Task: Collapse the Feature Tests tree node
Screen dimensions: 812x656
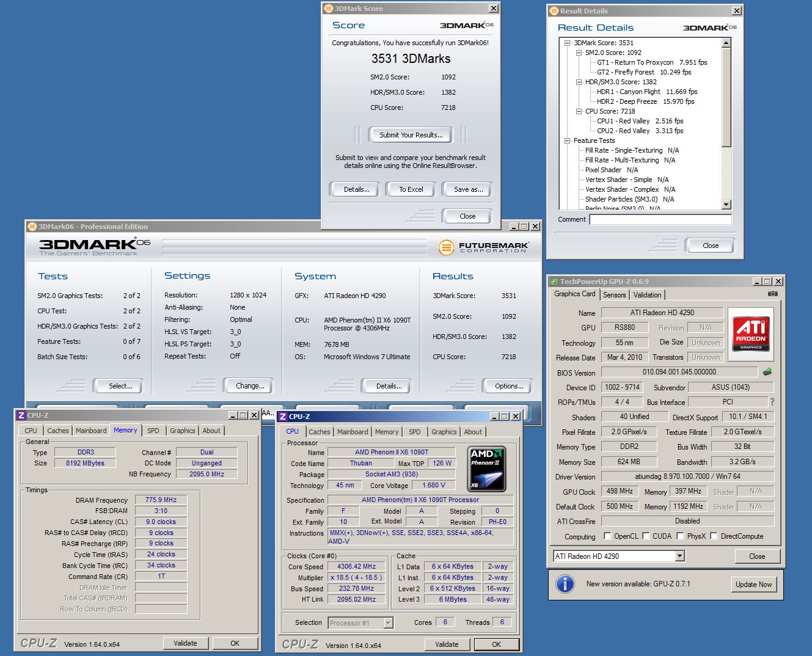Action: pos(568,140)
